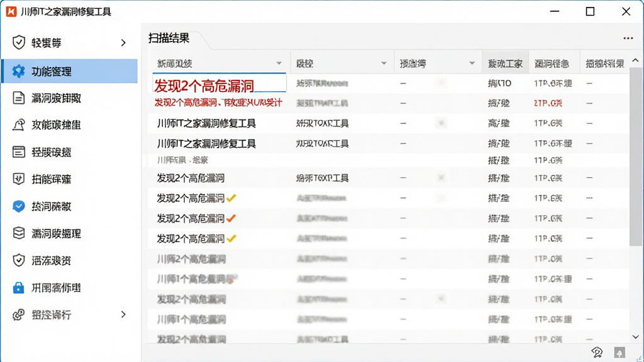Viewport: 644px width, 362px height.
Task: Open the stacked-layers sidebar icon entry
Action: [18, 233]
